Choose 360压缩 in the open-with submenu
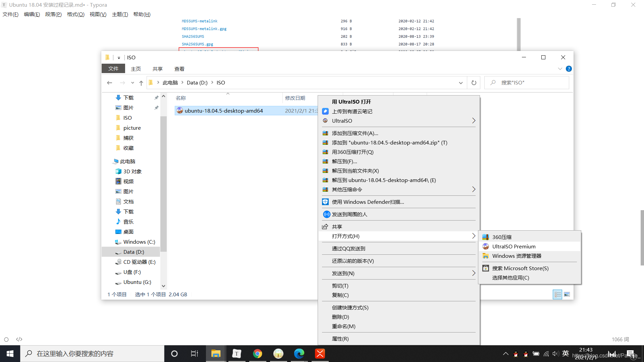The height and width of the screenshot is (362, 644). (x=529, y=237)
